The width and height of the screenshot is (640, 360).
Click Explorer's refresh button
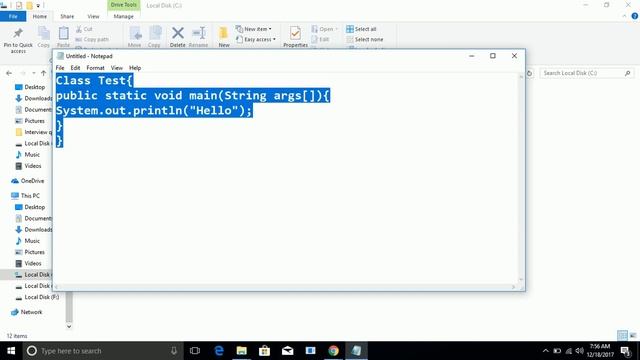tap(529, 73)
